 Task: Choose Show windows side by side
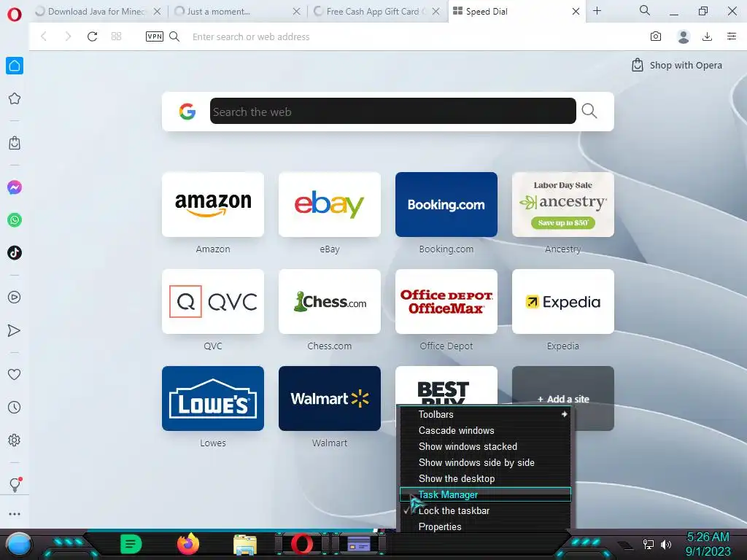(x=485, y=463)
